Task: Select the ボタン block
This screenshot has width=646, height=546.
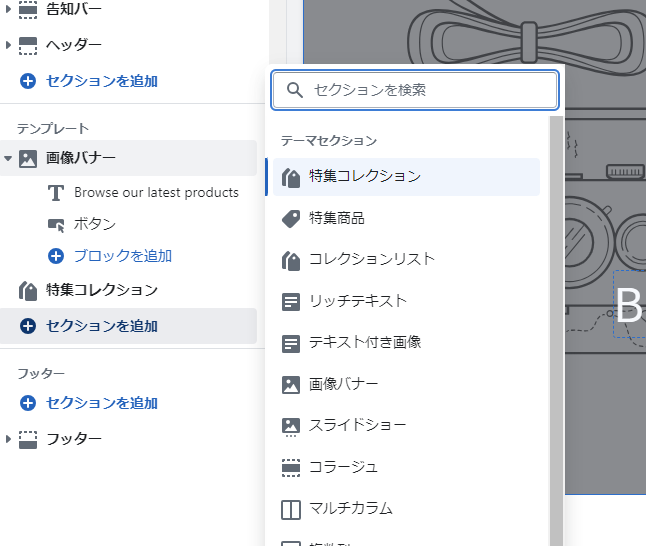Action: point(95,225)
